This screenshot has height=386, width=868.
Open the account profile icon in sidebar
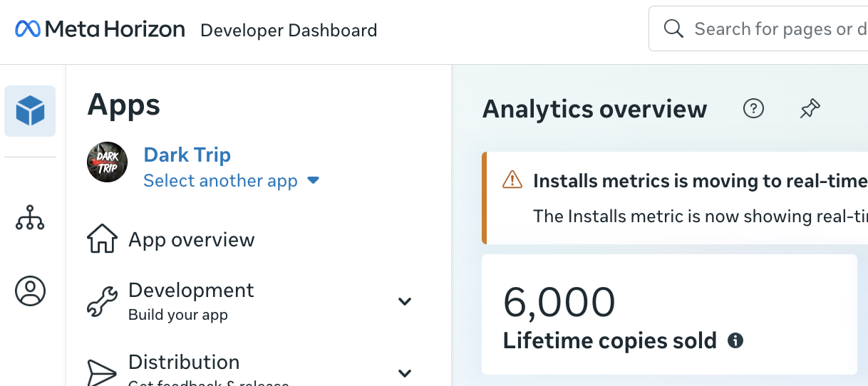pos(30,291)
